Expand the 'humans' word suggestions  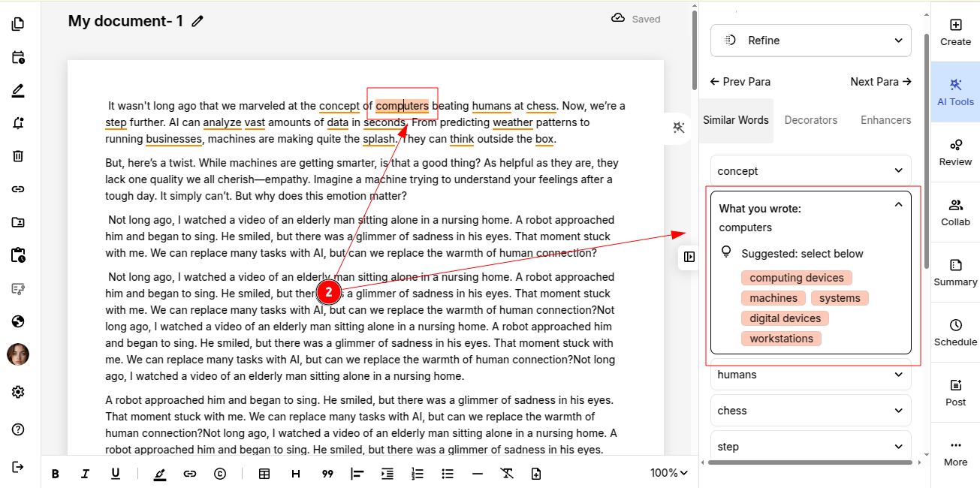[x=810, y=375]
